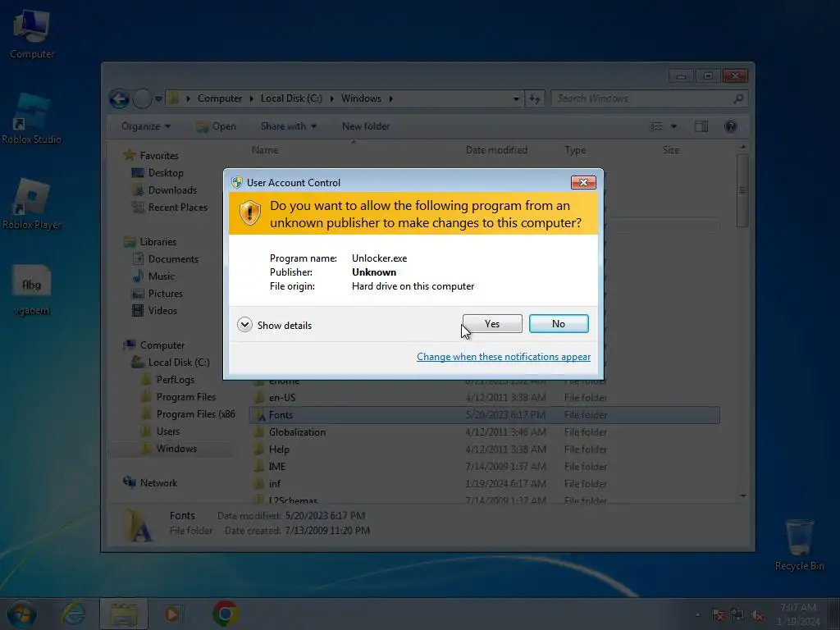Open the Windows Start button
Image resolution: width=840 pixels, height=630 pixels.
click(x=21, y=614)
